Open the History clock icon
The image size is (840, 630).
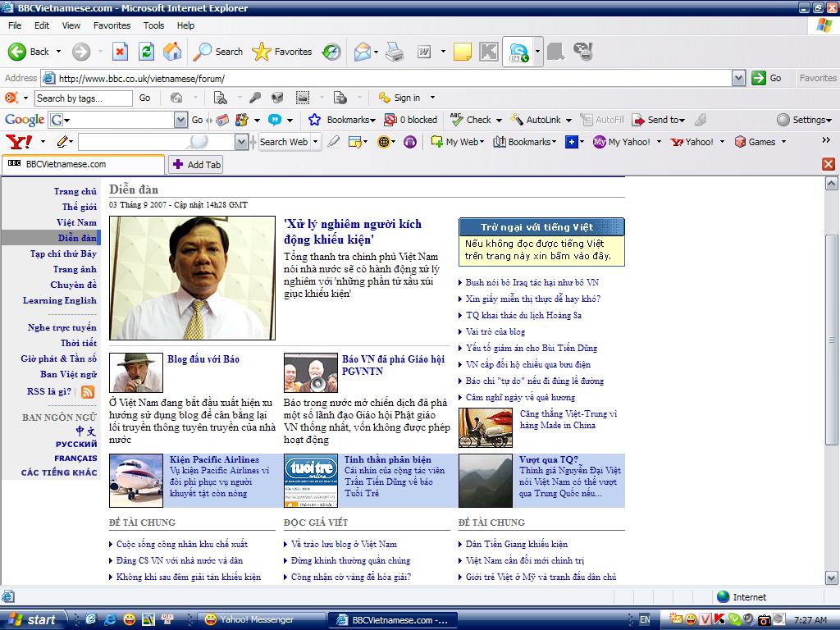pyautogui.click(x=331, y=52)
